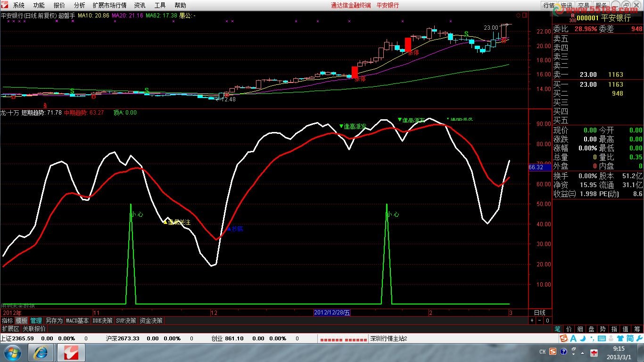Select the 模板 tab

(21, 321)
